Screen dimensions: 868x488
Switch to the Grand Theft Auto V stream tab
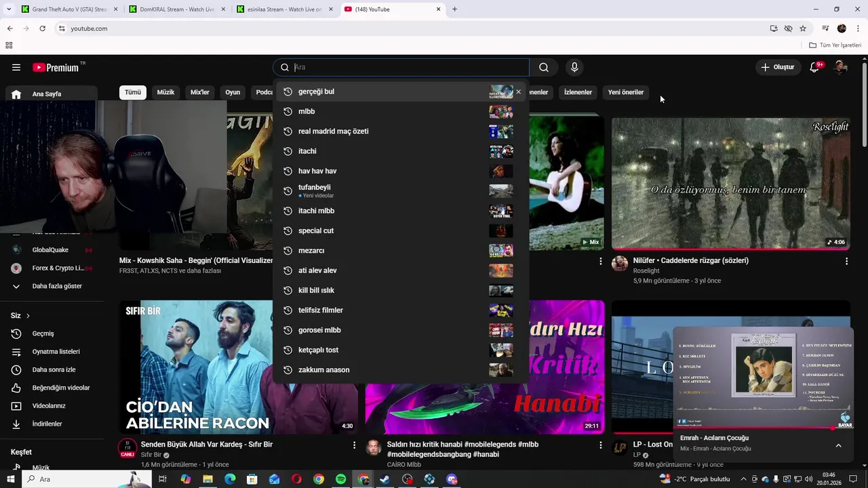pyautogui.click(x=70, y=9)
